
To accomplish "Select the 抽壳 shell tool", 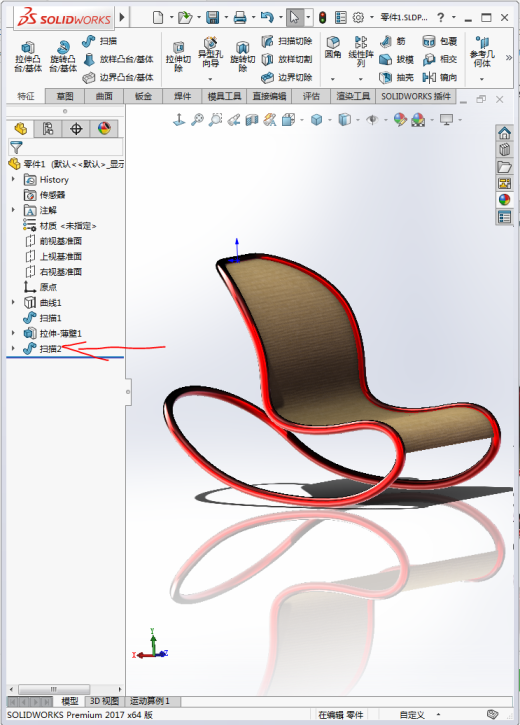I will 396,77.
